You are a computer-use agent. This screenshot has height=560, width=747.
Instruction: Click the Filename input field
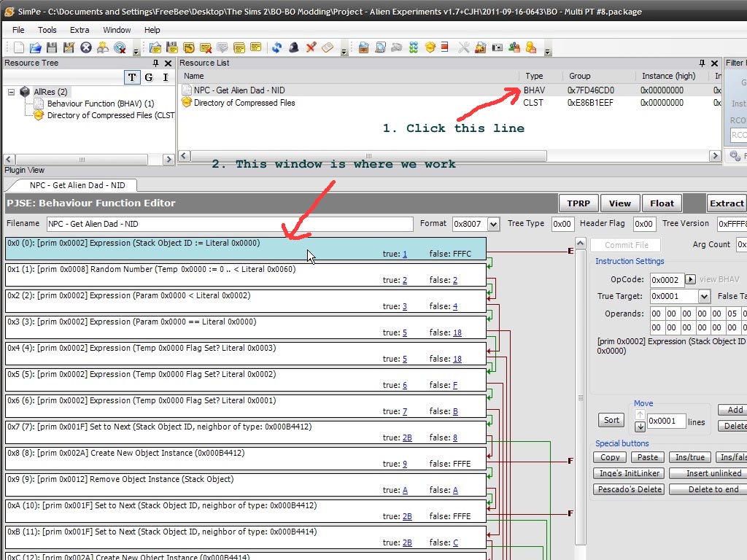(x=230, y=225)
